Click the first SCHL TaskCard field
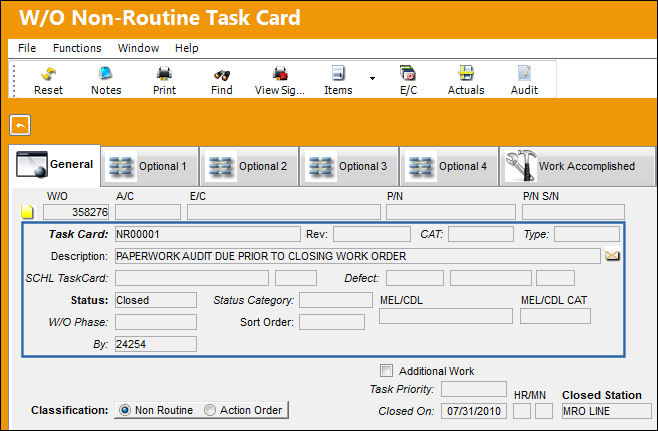 (192, 278)
